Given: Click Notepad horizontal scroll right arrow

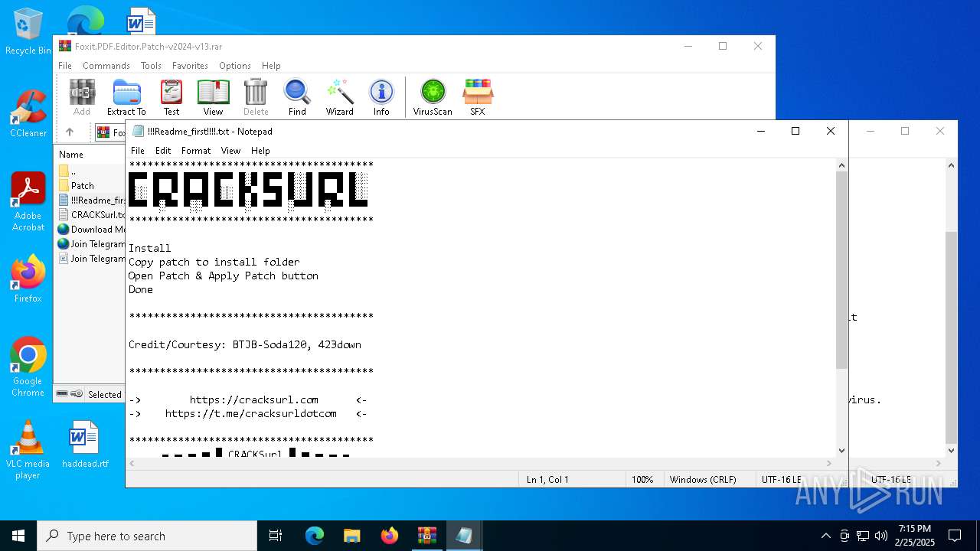Looking at the screenshot, I should pos(829,463).
